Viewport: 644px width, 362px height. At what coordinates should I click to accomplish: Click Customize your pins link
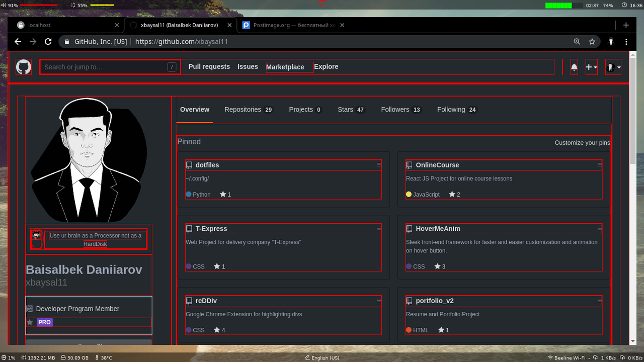click(x=582, y=143)
